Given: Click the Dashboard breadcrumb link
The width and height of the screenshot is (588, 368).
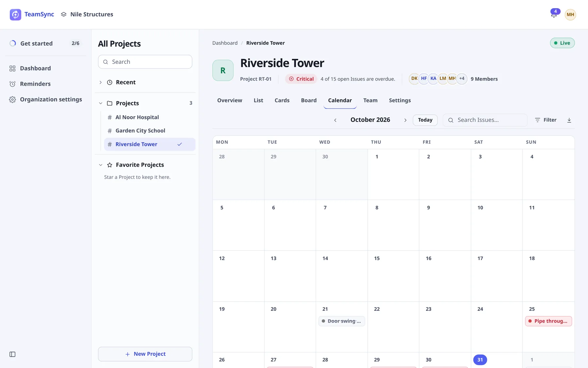Looking at the screenshot, I should [x=225, y=43].
